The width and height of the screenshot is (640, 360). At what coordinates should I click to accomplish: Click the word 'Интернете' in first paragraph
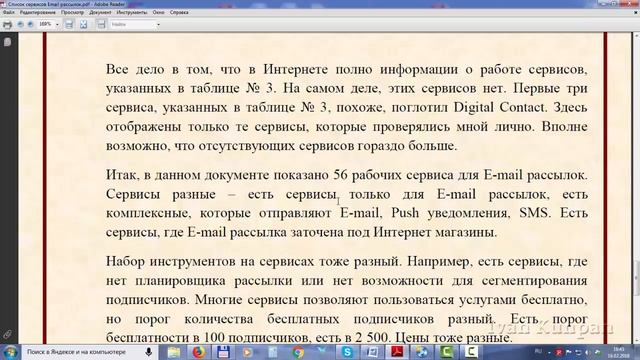[x=296, y=69]
